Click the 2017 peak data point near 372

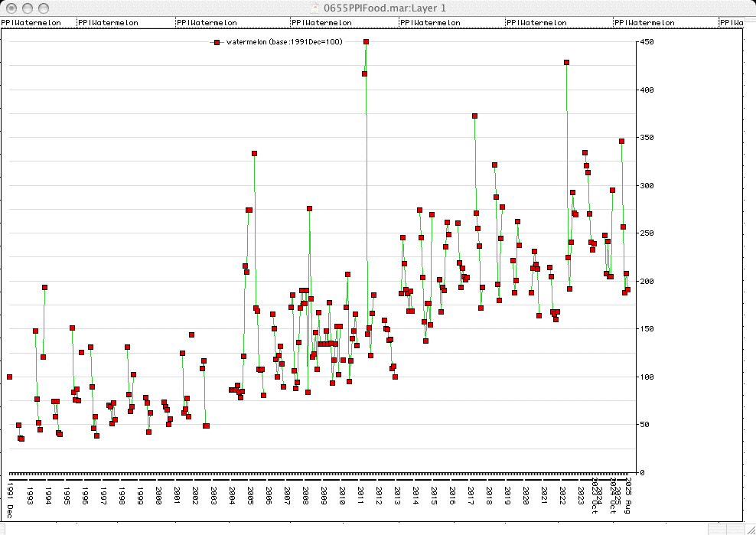pyautogui.click(x=474, y=116)
